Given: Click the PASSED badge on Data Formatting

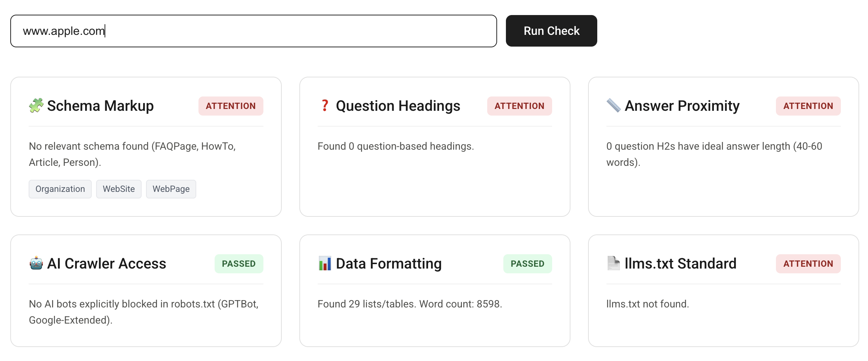Looking at the screenshot, I should pyautogui.click(x=528, y=263).
